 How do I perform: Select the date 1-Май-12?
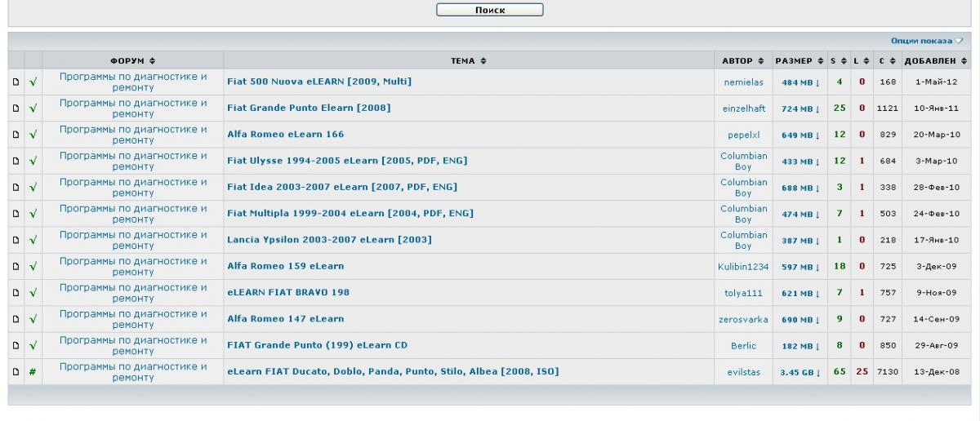coord(936,82)
